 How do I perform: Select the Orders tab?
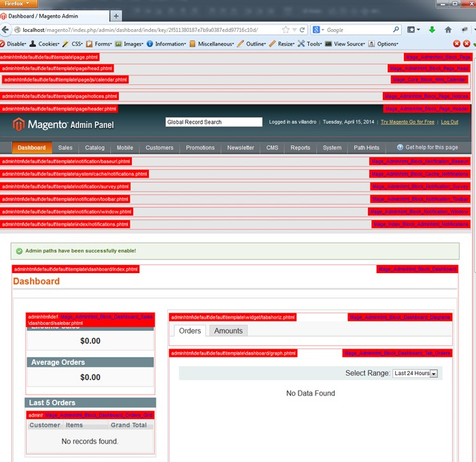click(190, 331)
